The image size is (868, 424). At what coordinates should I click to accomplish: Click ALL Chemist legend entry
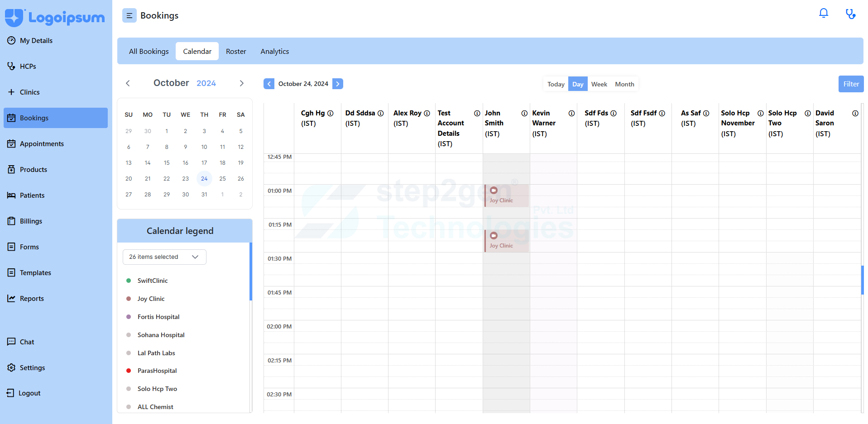click(155, 407)
